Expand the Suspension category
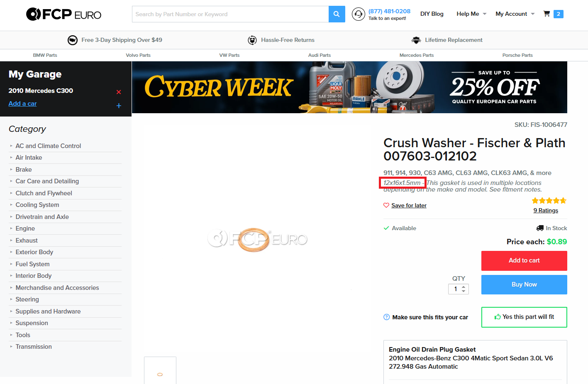This screenshot has height=384, width=588. pyautogui.click(x=32, y=323)
